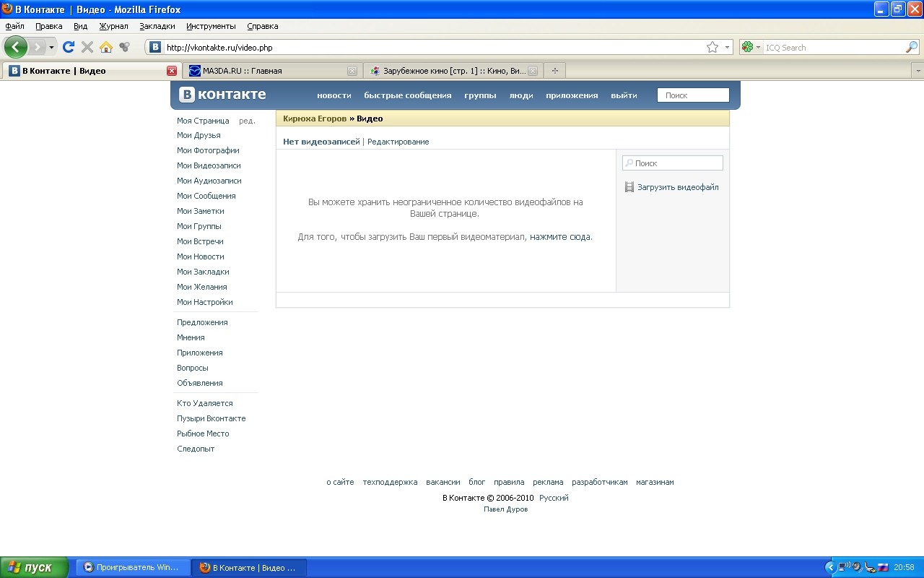Click ICQ Search magnifier icon

coord(912,47)
